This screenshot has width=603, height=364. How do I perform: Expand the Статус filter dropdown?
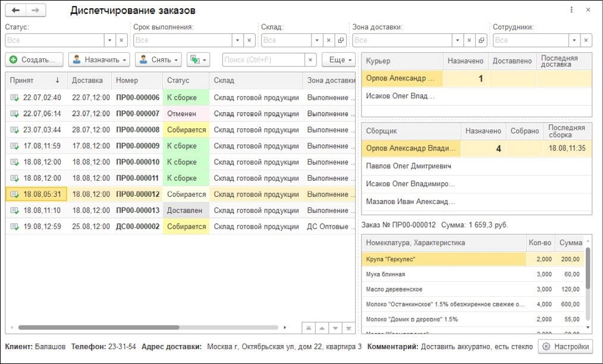coord(109,40)
